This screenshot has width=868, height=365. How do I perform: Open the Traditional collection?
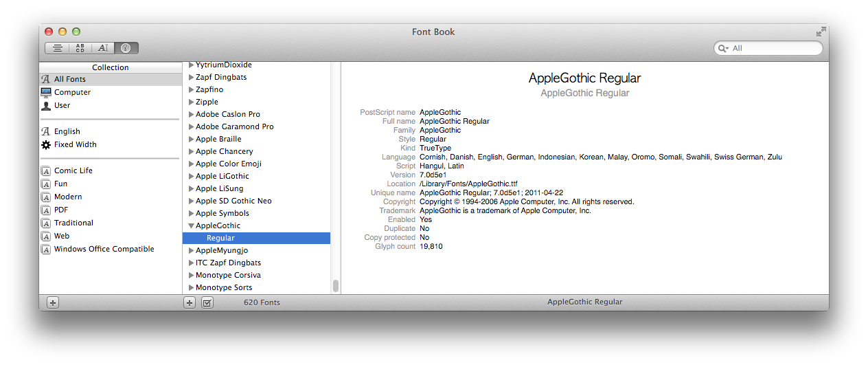(x=111, y=223)
